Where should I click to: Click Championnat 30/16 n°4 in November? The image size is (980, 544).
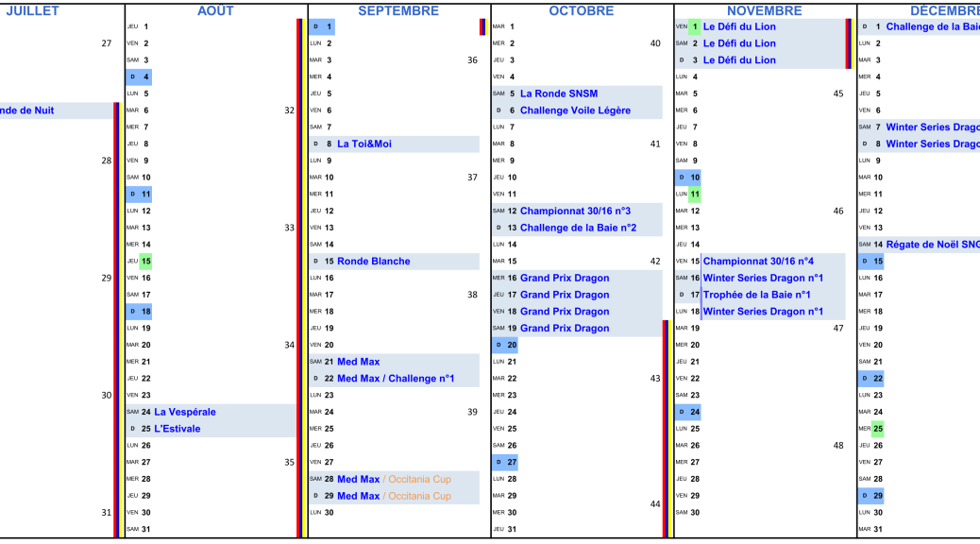[758, 262]
